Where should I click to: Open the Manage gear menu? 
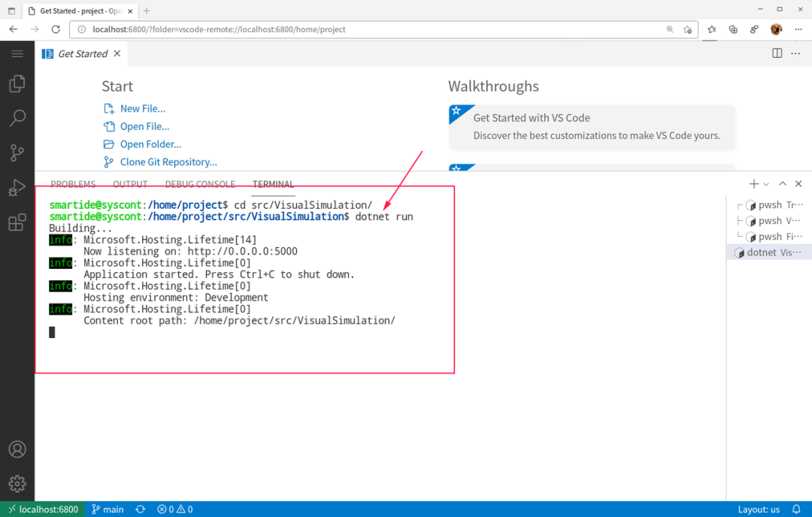click(x=17, y=484)
